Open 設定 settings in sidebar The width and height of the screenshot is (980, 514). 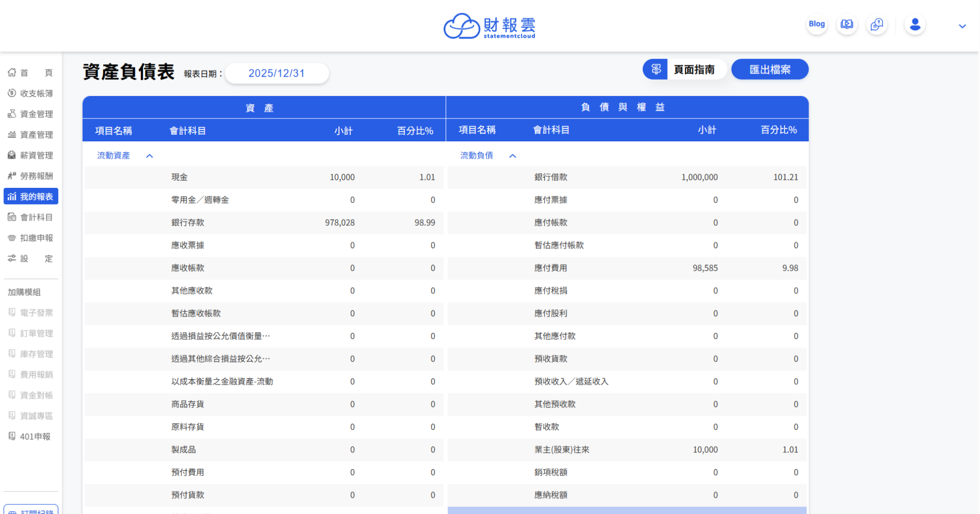click(31, 259)
